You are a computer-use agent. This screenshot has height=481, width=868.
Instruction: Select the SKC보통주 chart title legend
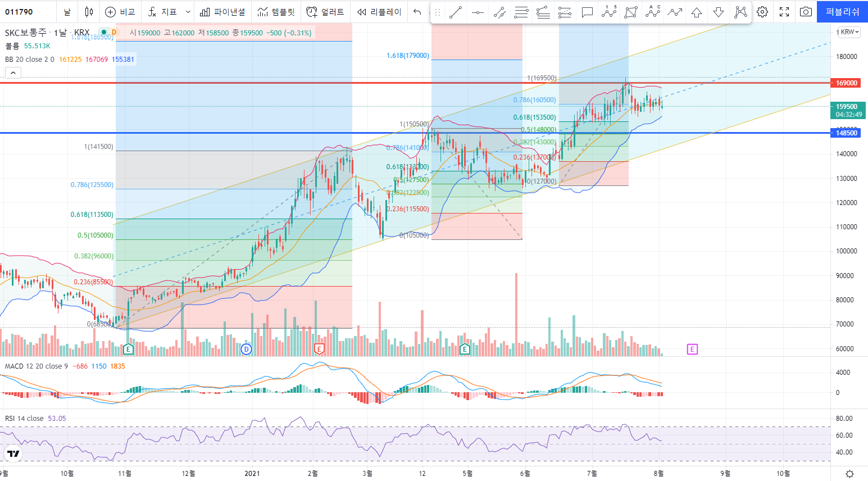(x=47, y=33)
